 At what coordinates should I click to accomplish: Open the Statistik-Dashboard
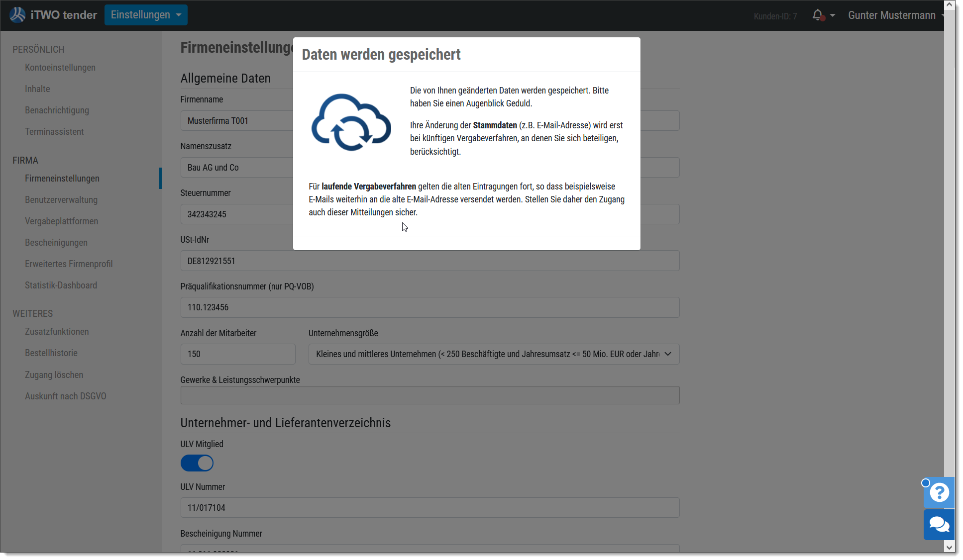[x=61, y=285]
